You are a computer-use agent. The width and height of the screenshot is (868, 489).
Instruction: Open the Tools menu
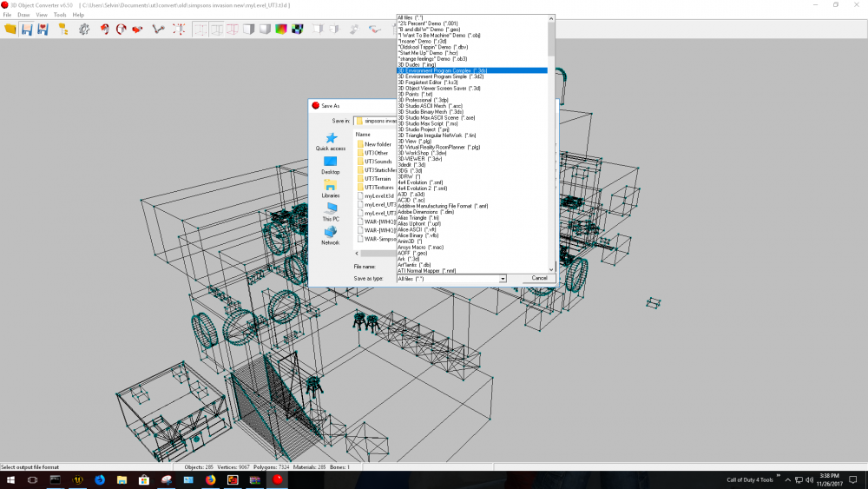(x=60, y=15)
